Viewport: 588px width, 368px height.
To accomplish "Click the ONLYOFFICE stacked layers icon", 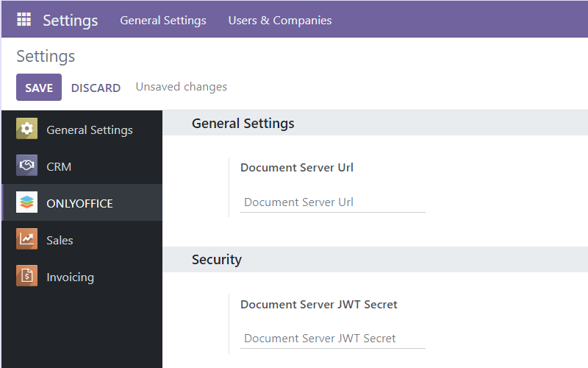I will (27, 202).
